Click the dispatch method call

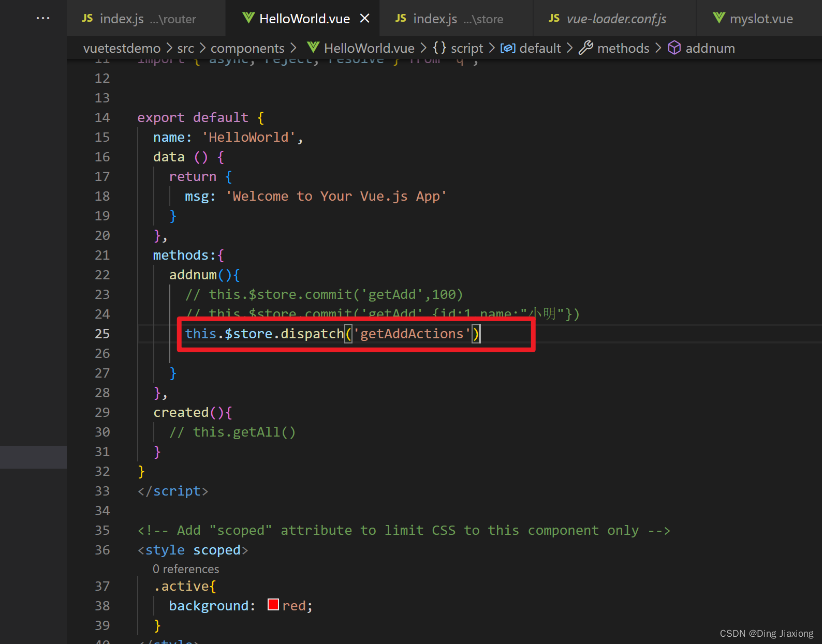coord(312,334)
